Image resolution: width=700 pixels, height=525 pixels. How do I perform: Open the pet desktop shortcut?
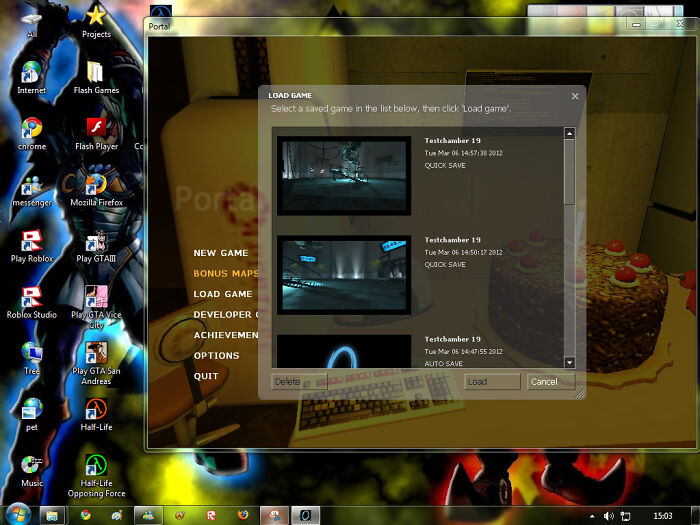tap(32, 415)
